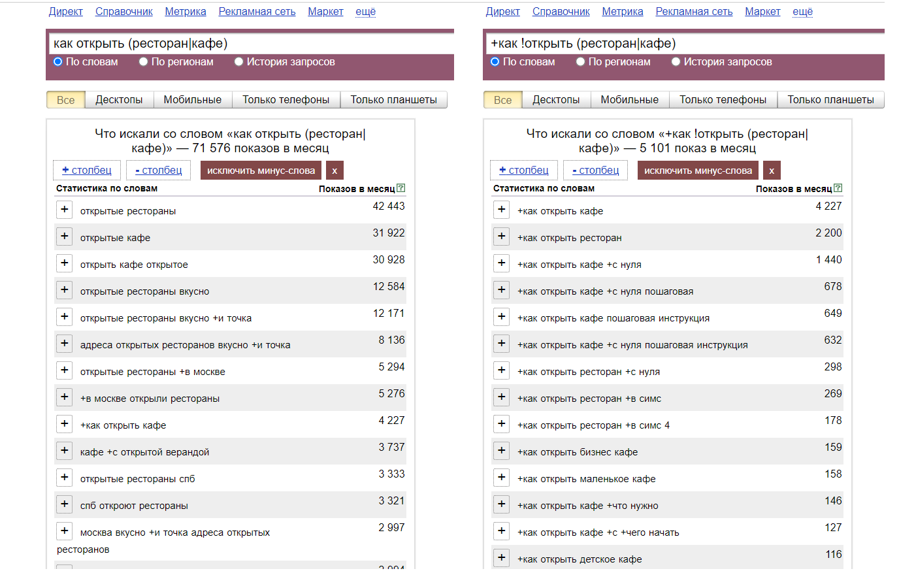The width and height of the screenshot is (916, 588).
Task: Click the plus button beside 'открытые рестораны' in the left panel
Action: [64, 210]
